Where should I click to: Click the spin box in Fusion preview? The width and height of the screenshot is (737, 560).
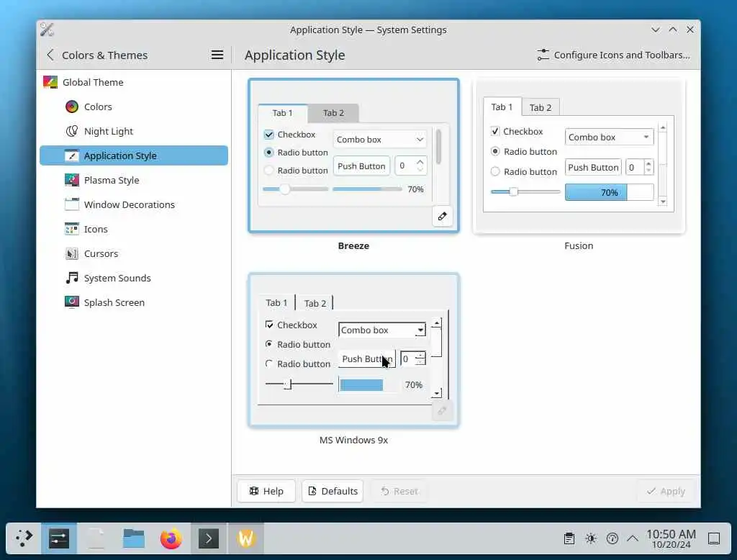[640, 168]
